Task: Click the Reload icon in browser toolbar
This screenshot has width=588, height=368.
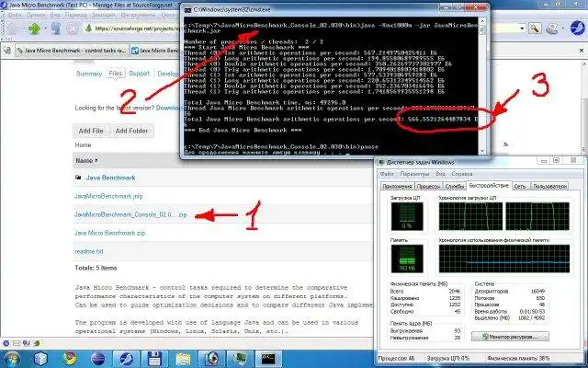Action: pos(56,29)
